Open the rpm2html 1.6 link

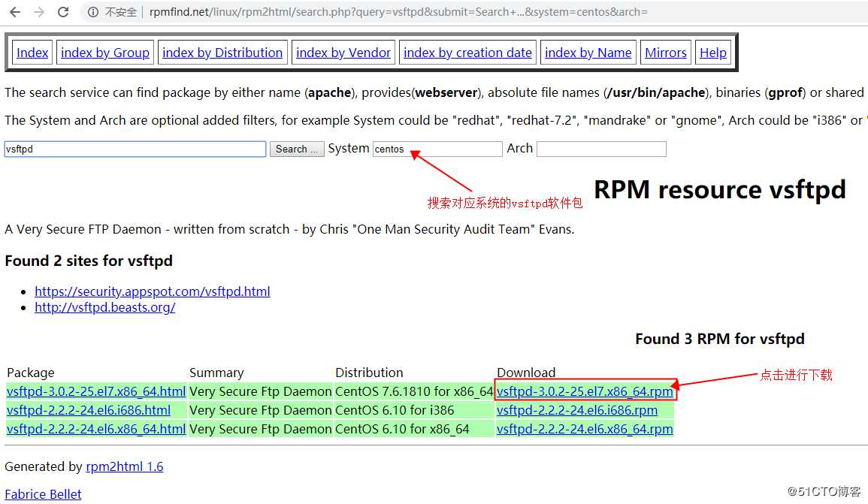click(125, 466)
